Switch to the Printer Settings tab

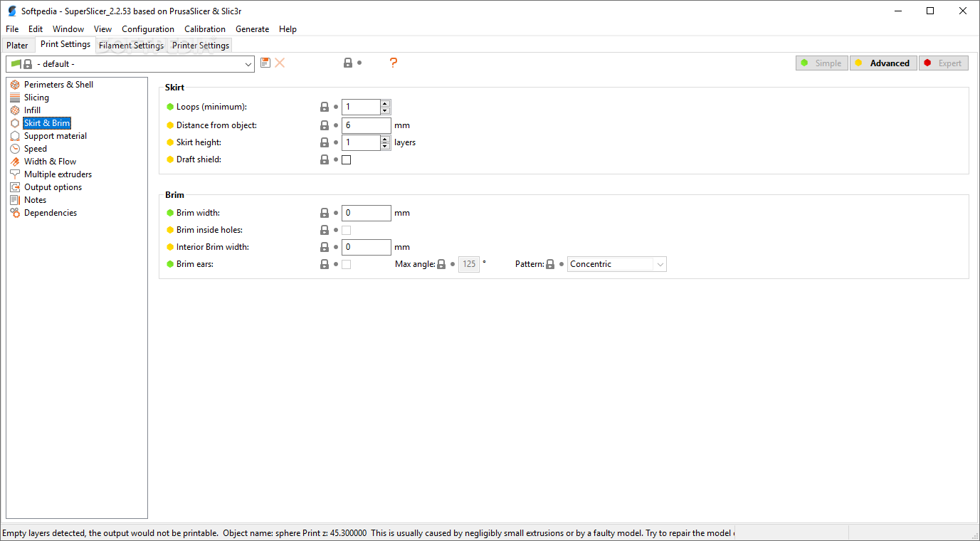pos(201,46)
